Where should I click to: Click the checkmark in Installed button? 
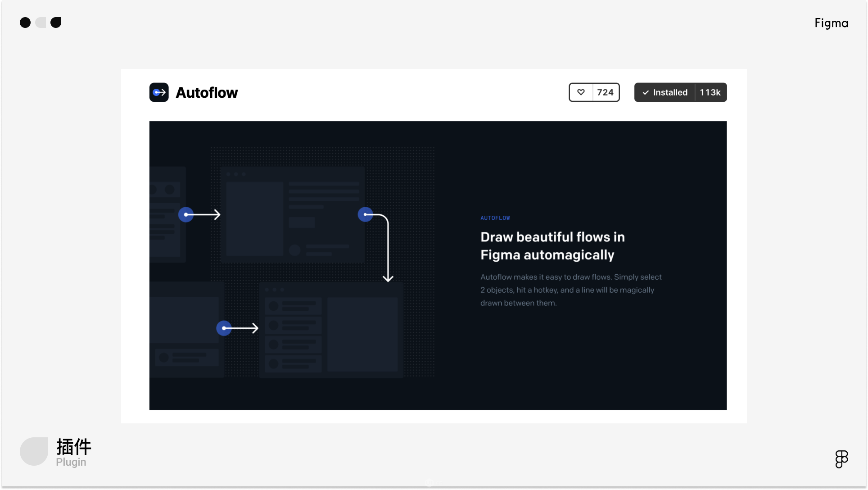pyautogui.click(x=646, y=92)
